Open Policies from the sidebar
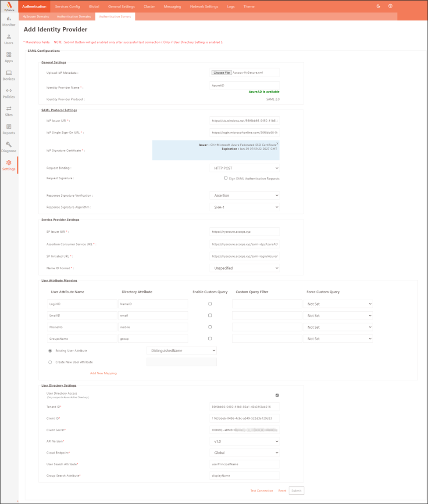The width and height of the screenshot is (428, 504). click(x=9, y=90)
